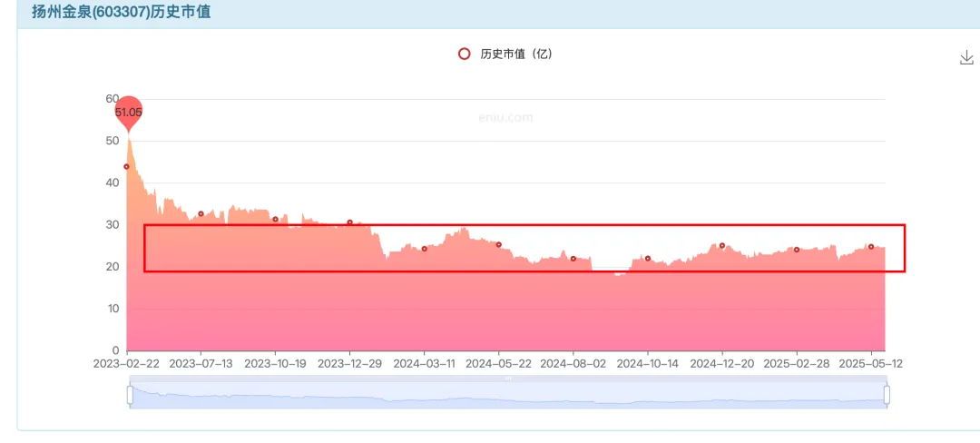
Task: Click the 2024-10-14 axis label
Action: click(x=648, y=364)
